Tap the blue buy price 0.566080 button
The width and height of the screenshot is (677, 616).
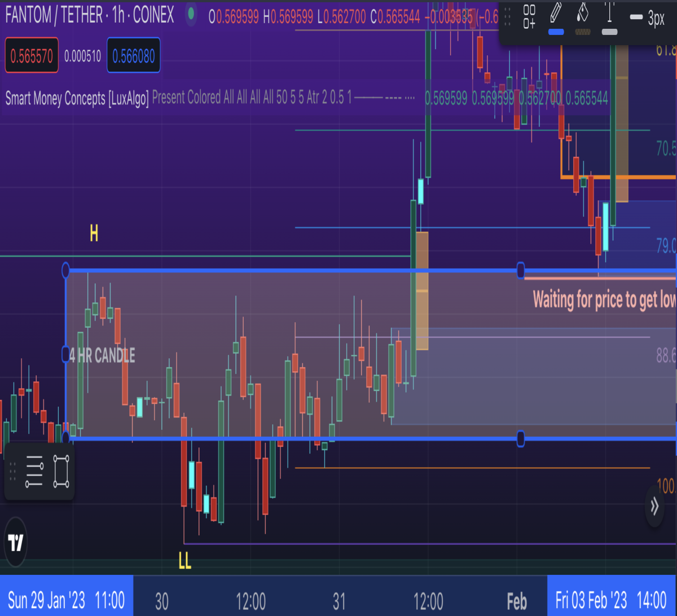coord(133,56)
